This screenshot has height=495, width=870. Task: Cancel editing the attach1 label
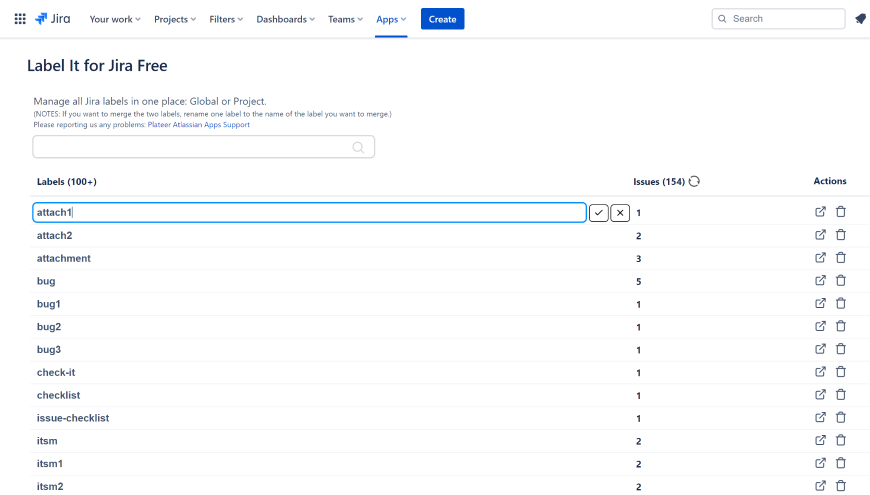[x=620, y=213]
